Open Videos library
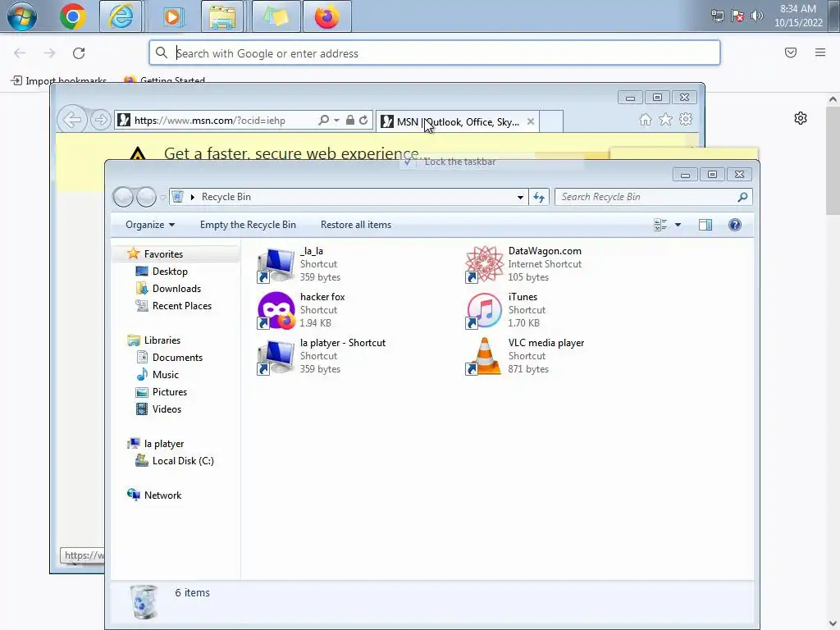Screen dimensions: 840x630 point(167,409)
